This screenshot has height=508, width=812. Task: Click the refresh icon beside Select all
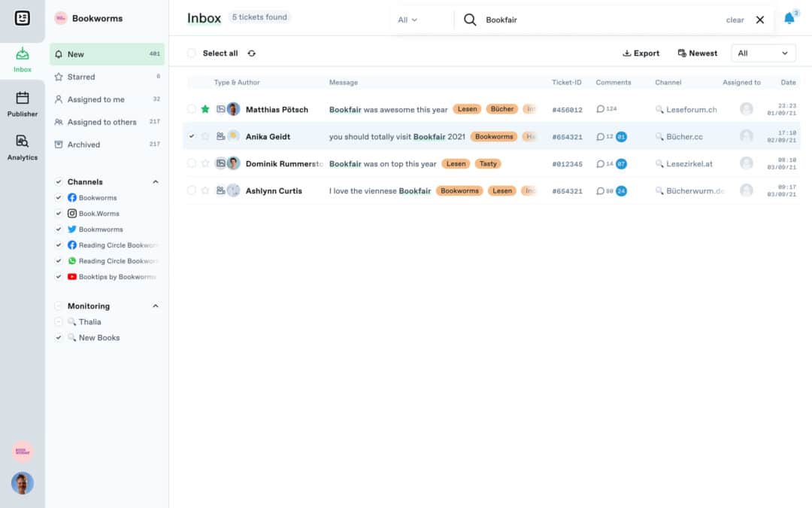(252, 53)
